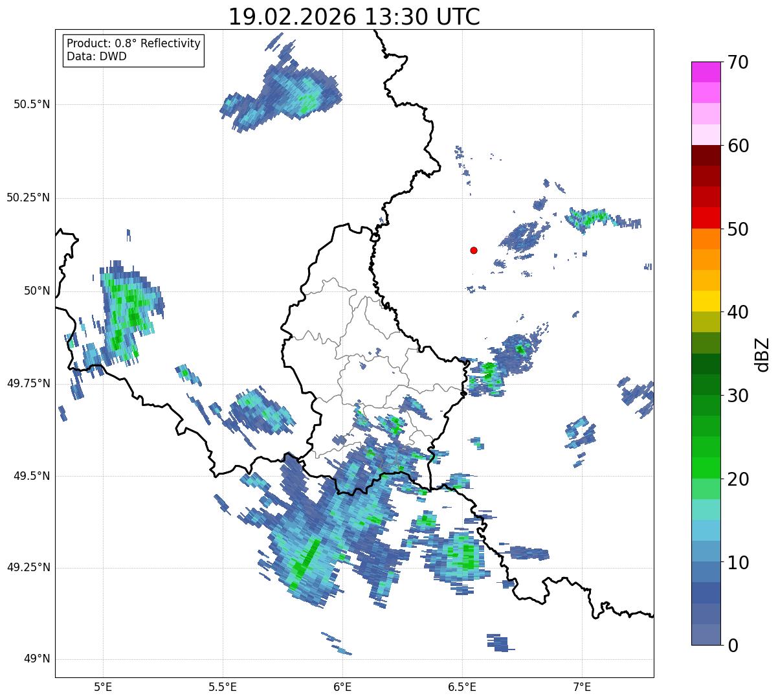
Task: Click the 50.25°N latitude label
Action: [x=28, y=198]
